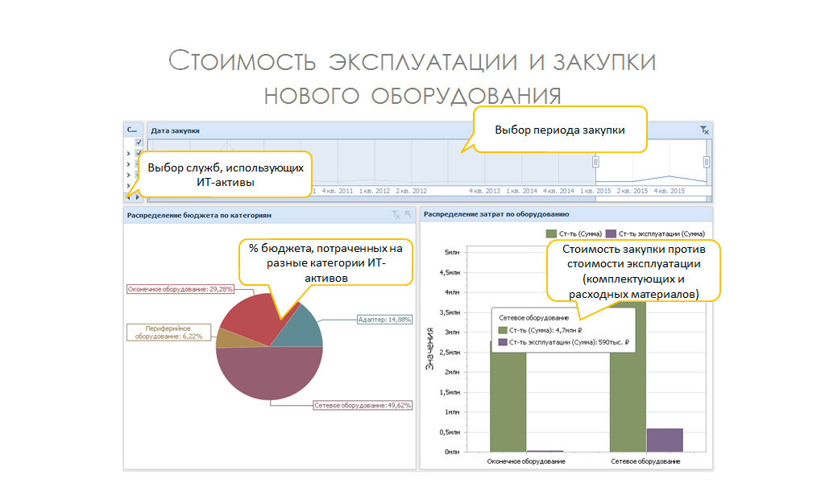Screen dimensions: 825x504
Task: Click the 2 кв. 2012 timeline label
Action: pyautogui.click(x=412, y=192)
